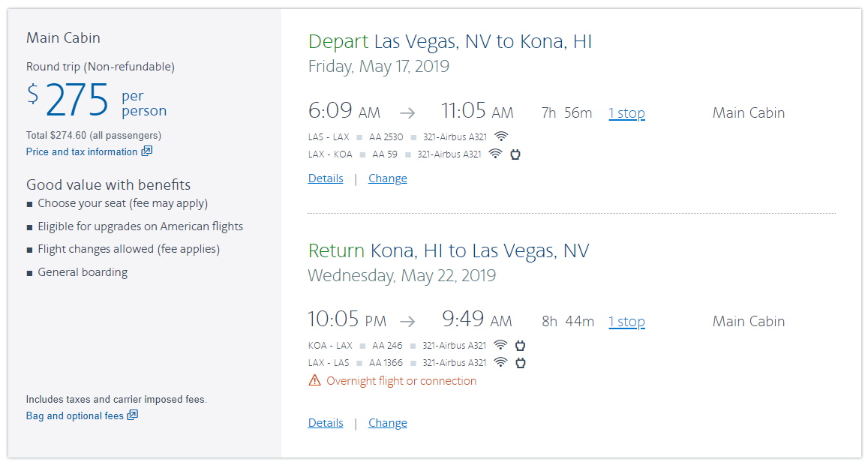
Task: Click power outlet icon for flight AA 59
Action: 515,154
